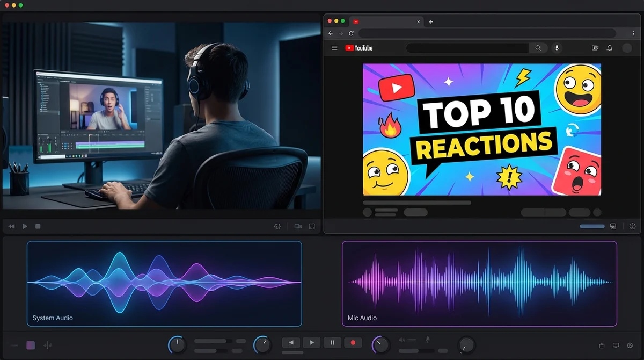Image resolution: width=644 pixels, height=360 pixels.
Task: Click the waveform icon beside purple swatch
Action: (47, 345)
